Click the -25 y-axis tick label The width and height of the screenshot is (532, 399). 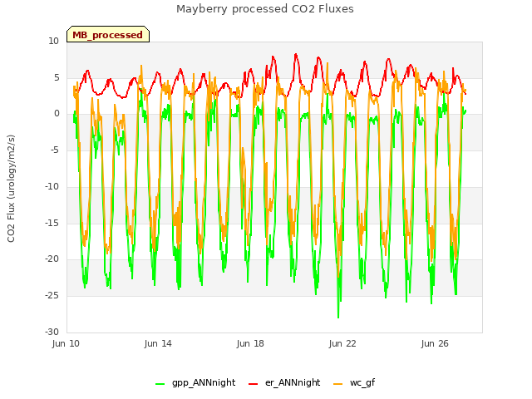pyautogui.click(x=52, y=296)
